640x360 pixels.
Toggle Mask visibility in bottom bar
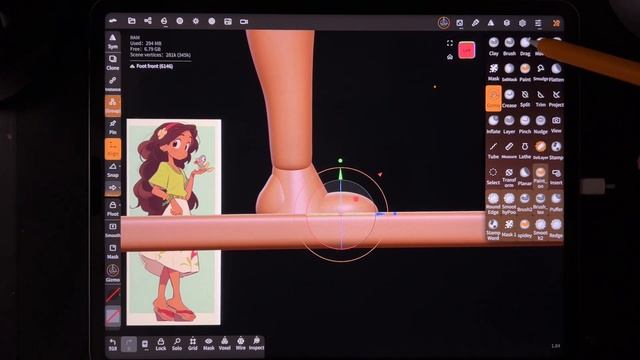pos(209,344)
